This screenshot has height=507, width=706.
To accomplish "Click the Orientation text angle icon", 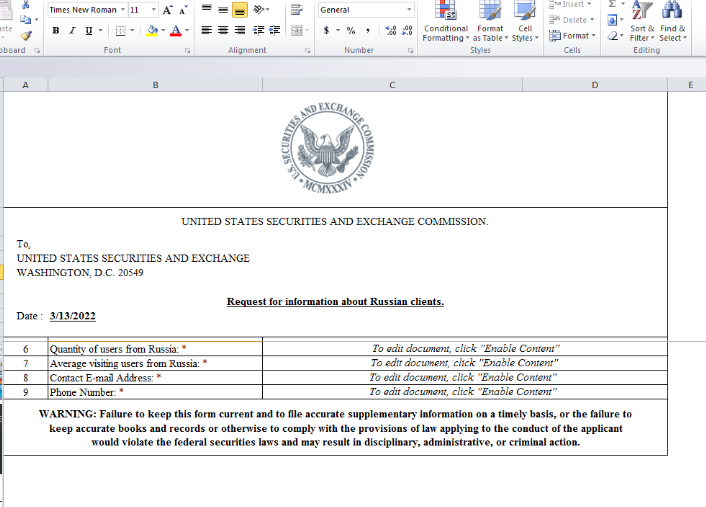I will click(258, 9).
